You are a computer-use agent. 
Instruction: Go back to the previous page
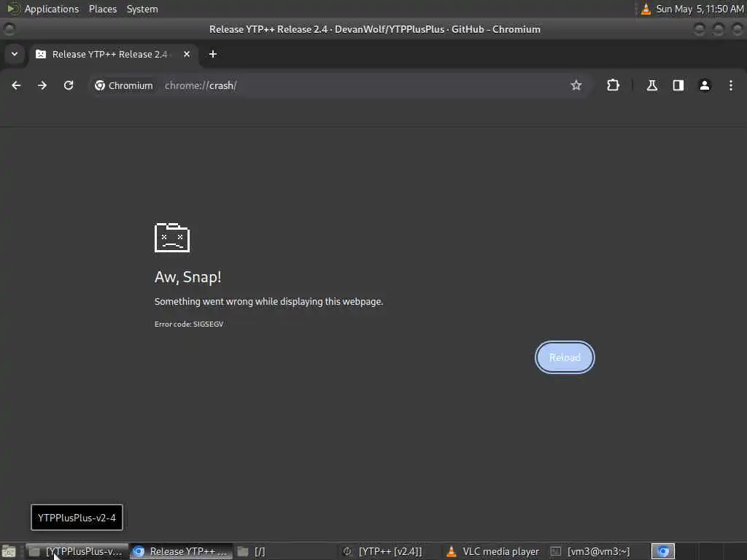click(x=16, y=85)
